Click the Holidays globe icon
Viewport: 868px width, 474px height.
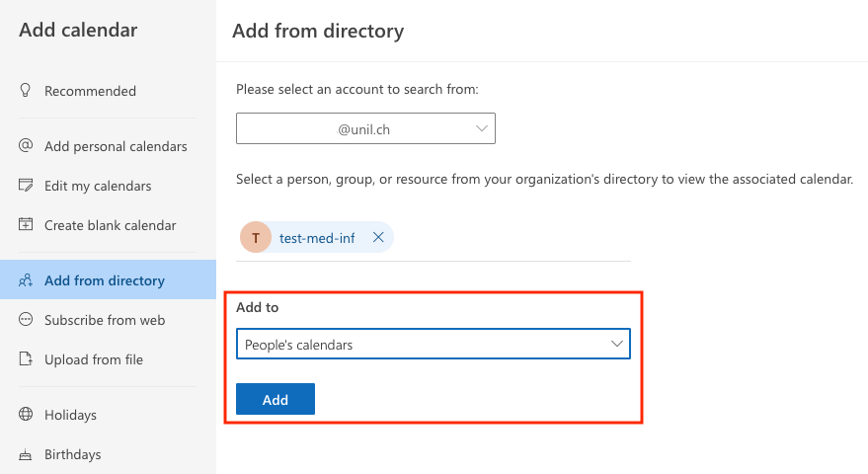pyautogui.click(x=26, y=415)
